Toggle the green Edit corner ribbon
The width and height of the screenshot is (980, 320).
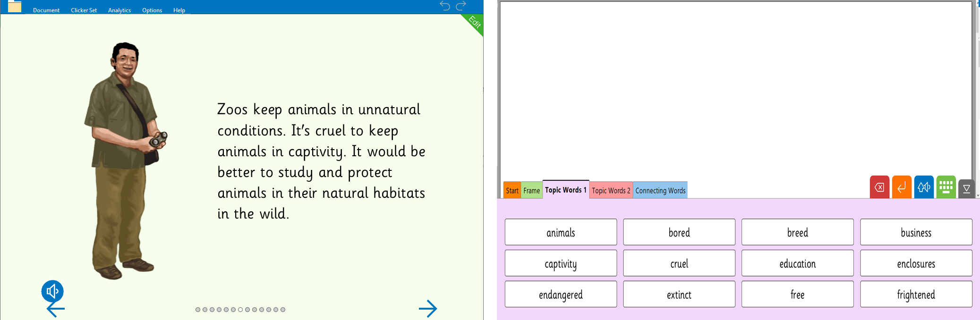pyautogui.click(x=474, y=22)
